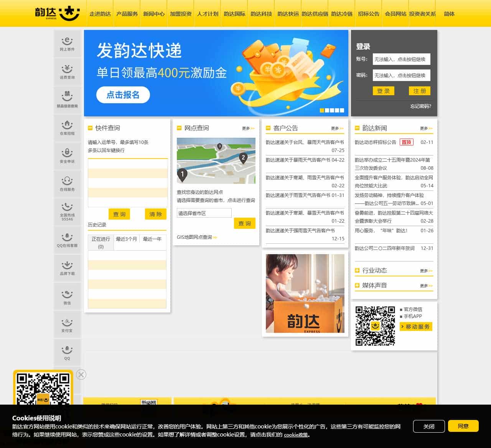Screen dimensions: 491x448
Task: Open 运费查询 sidebar icon
Action: click(x=67, y=72)
